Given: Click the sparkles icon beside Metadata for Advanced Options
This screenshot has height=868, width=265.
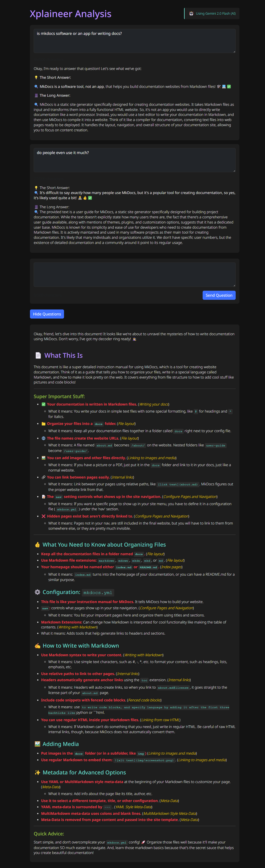Looking at the screenshot, I should tap(37, 772).
